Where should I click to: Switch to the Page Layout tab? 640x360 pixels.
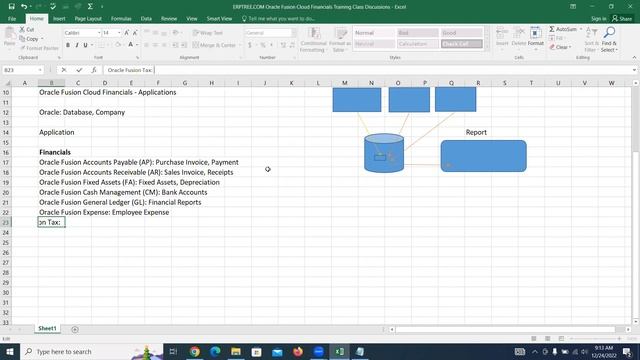[x=88, y=19]
